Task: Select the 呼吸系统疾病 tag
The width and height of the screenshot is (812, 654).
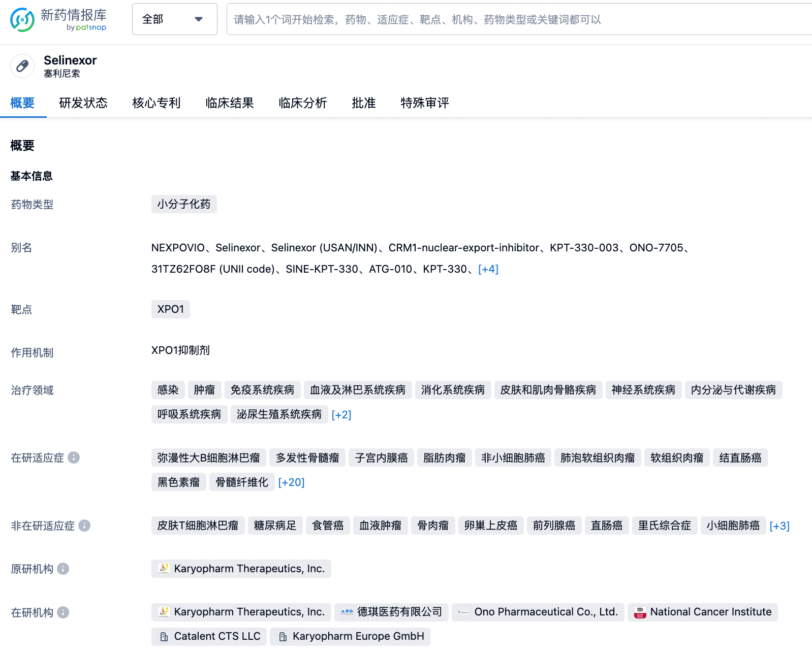Action: coord(189,414)
